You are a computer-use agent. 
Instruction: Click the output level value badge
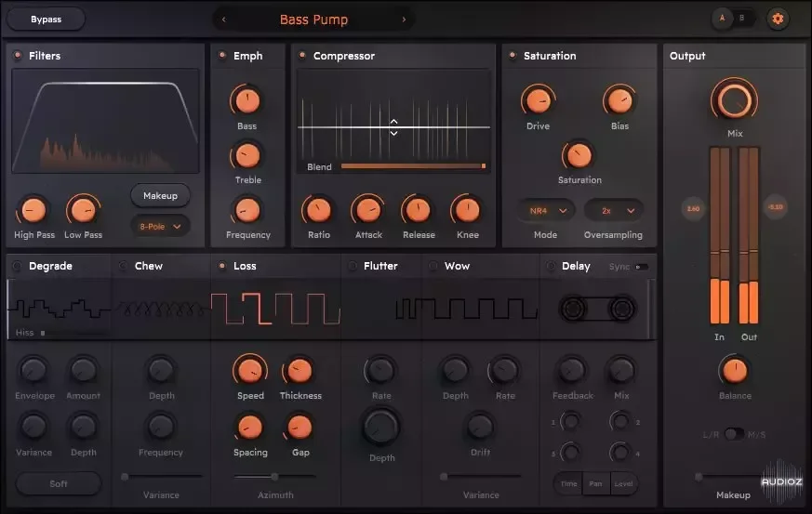[775, 207]
